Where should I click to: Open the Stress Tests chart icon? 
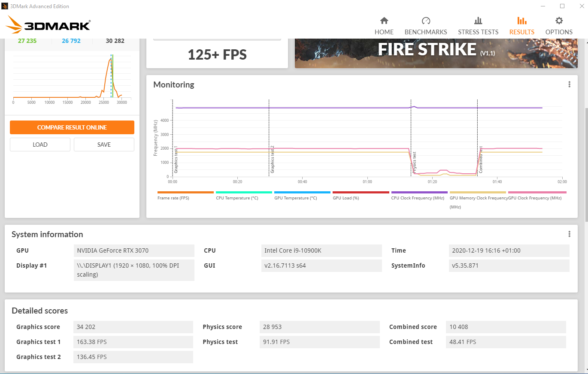[x=478, y=21]
